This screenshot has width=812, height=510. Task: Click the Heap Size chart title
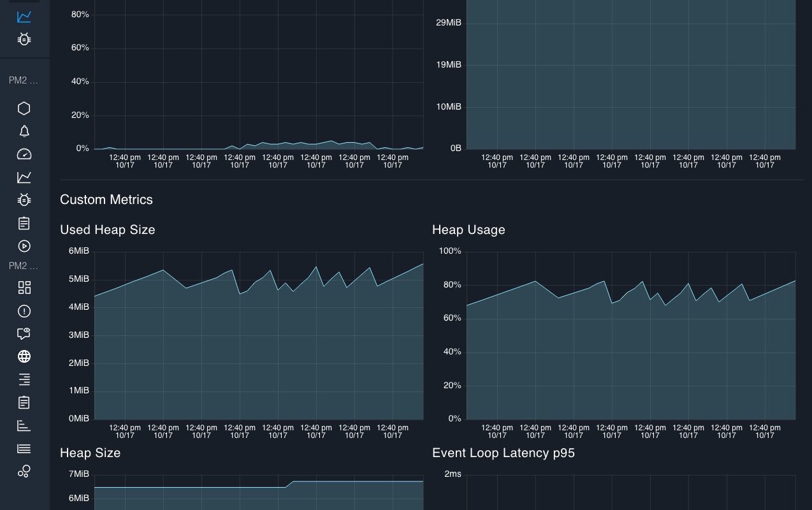pyautogui.click(x=90, y=453)
